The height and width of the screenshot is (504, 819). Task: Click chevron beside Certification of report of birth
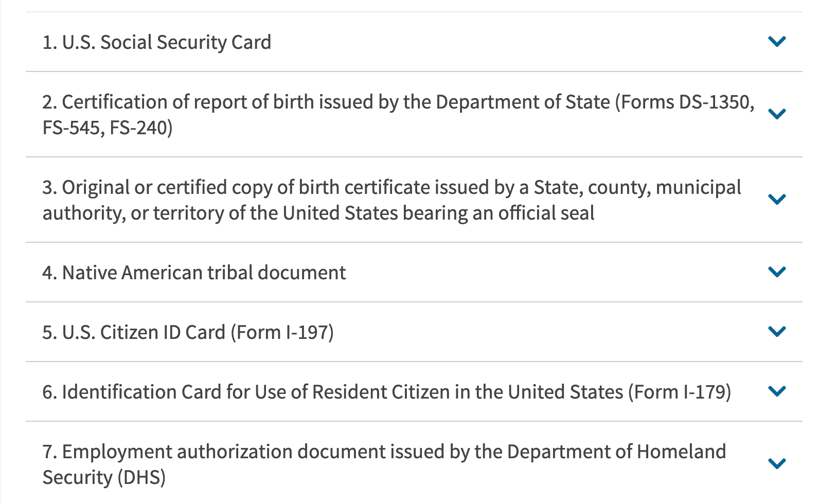click(776, 114)
